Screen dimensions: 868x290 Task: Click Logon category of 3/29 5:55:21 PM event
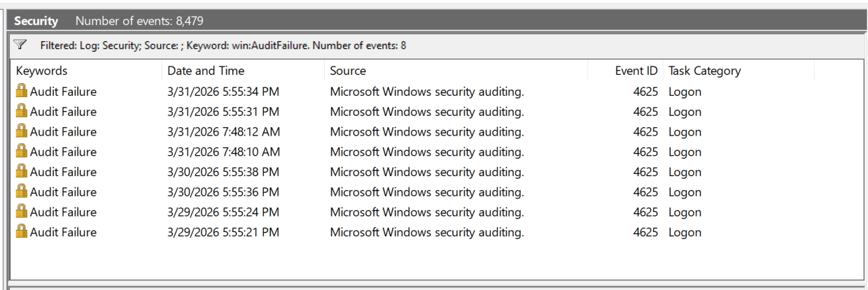685,232
